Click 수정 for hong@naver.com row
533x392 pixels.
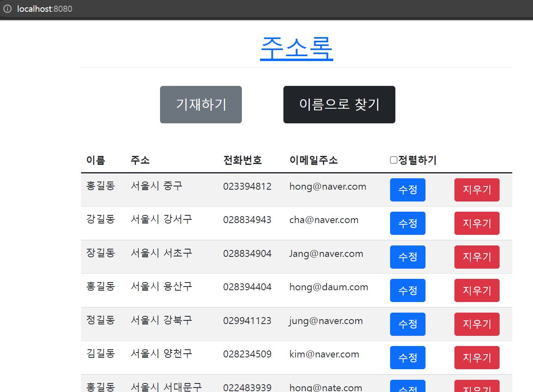(x=408, y=190)
